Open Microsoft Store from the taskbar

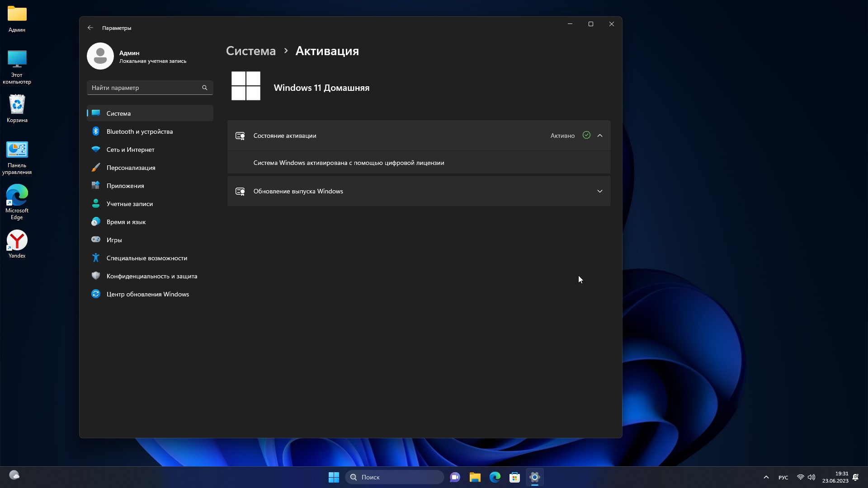[x=514, y=477]
